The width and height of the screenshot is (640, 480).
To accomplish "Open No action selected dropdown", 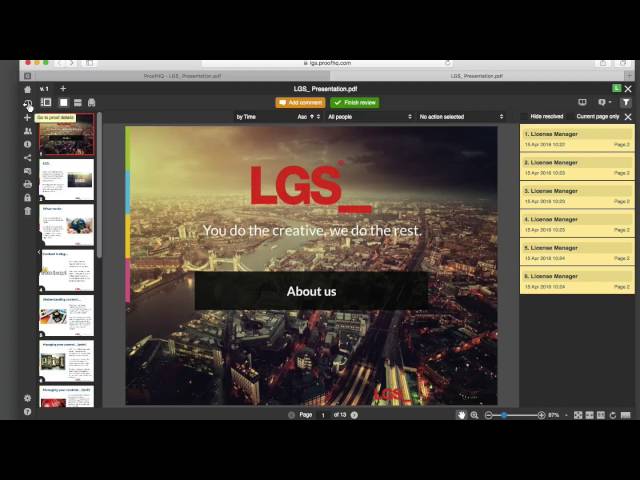I will [x=461, y=117].
